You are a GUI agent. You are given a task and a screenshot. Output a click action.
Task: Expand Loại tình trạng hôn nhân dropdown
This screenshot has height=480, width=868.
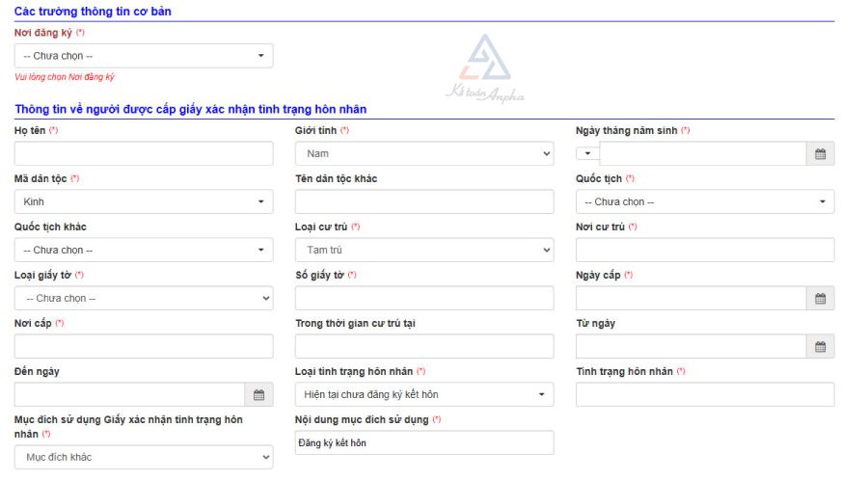point(424,395)
